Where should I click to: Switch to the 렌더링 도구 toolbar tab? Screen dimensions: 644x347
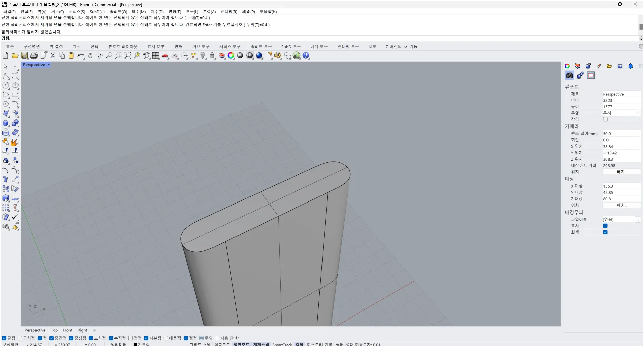point(348,47)
